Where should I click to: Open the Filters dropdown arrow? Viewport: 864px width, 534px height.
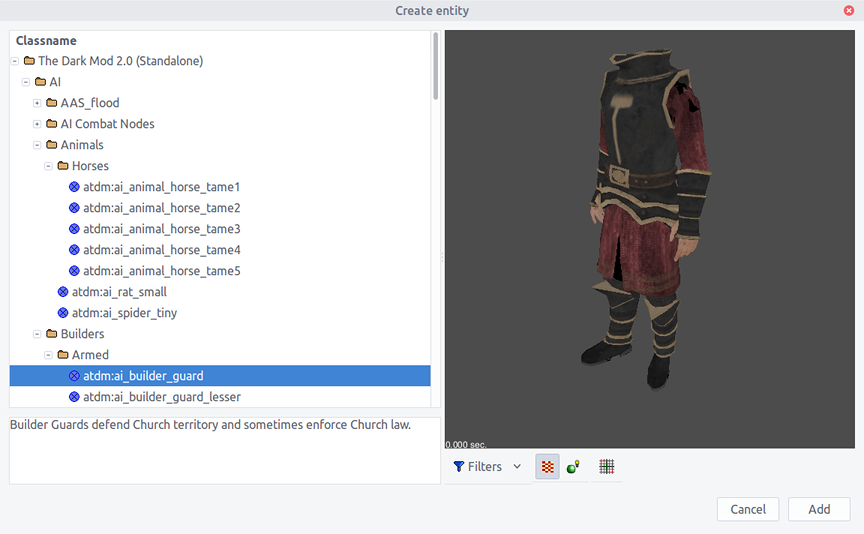coord(517,467)
